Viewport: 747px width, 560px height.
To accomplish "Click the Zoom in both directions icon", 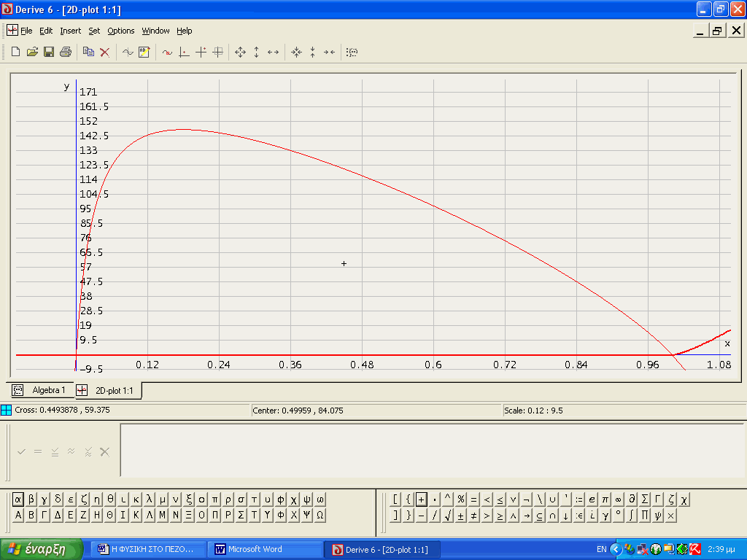I will click(296, 52).
